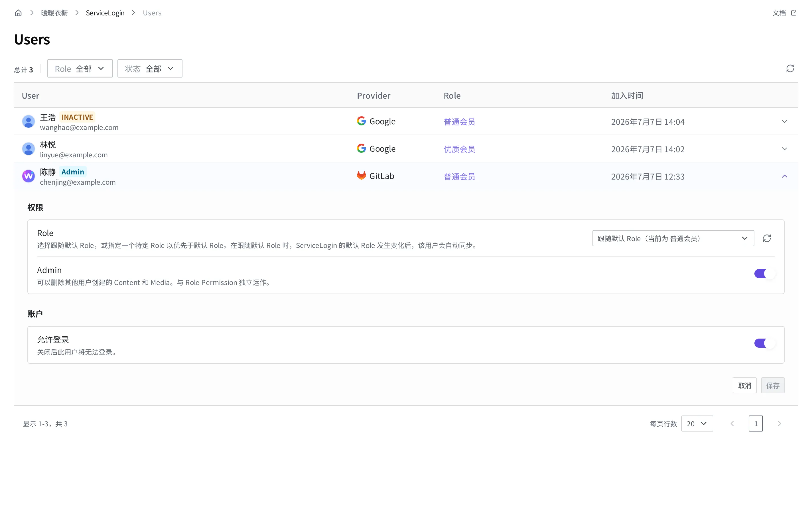Image resolution: width=812 pixels, height=513 pixels.
Task: Click chenjing@example.com email
Action: coord(78,182)
